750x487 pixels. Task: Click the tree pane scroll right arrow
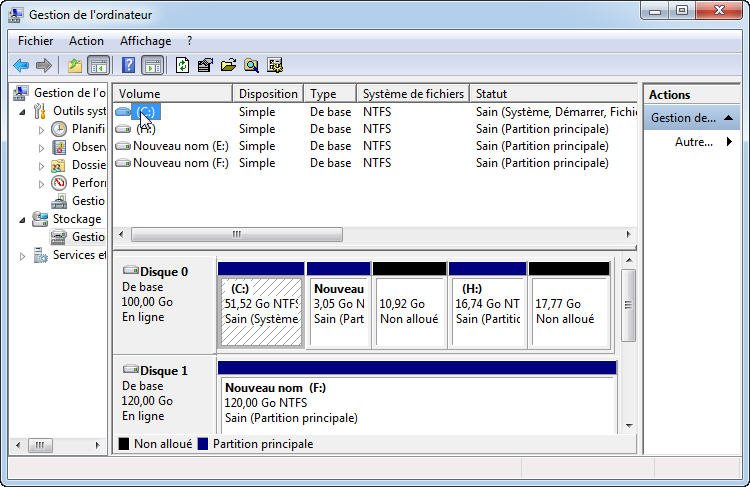(x=98, y=445)
